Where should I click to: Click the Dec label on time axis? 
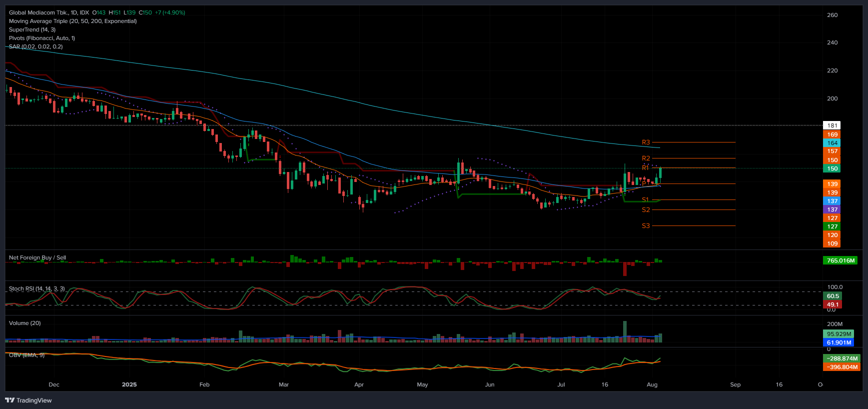[x=54, y=384]
